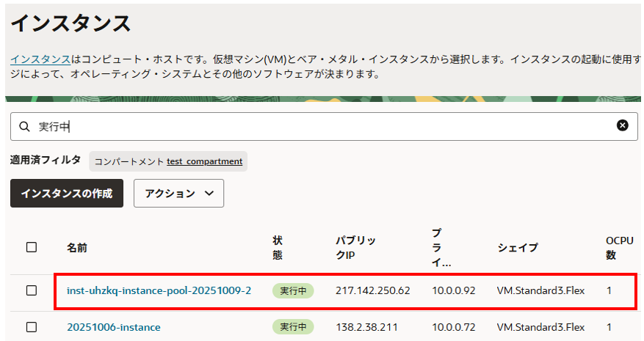Sort by the 名前 column header
Viewport: 644px width, 341px height.
pyautogui.click(x=77, y=248)
